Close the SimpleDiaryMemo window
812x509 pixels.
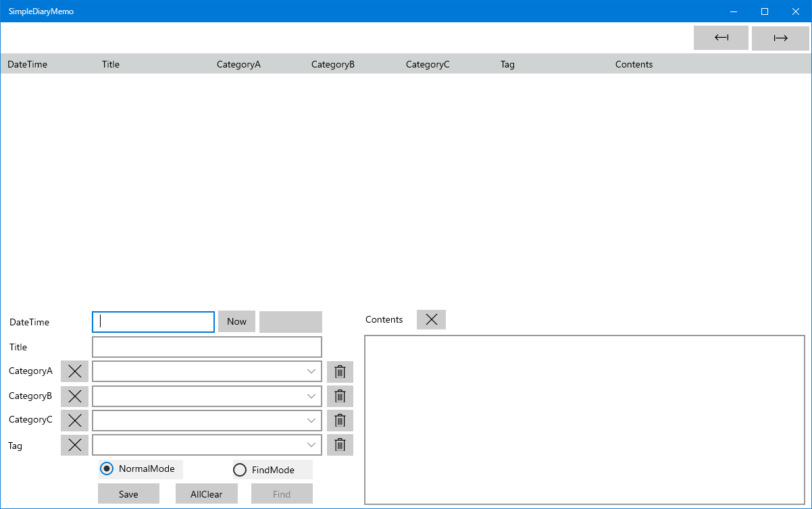pos(796,11)
